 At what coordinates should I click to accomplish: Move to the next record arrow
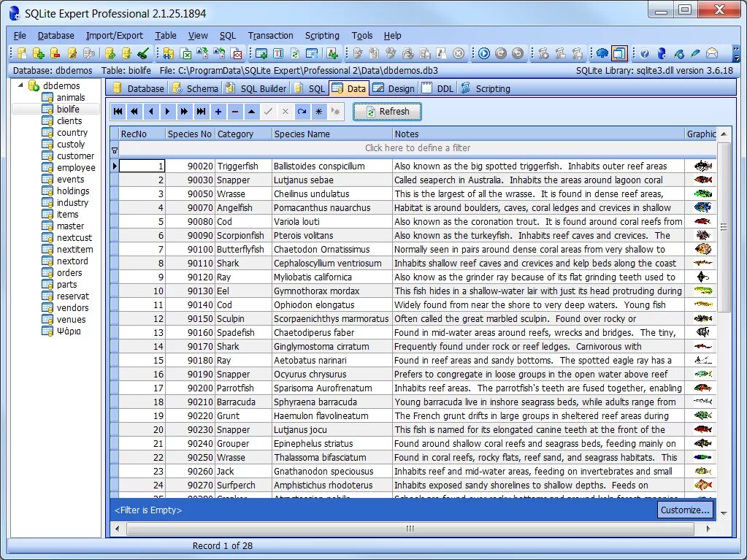pyautogui.click(x=167, y=112)
